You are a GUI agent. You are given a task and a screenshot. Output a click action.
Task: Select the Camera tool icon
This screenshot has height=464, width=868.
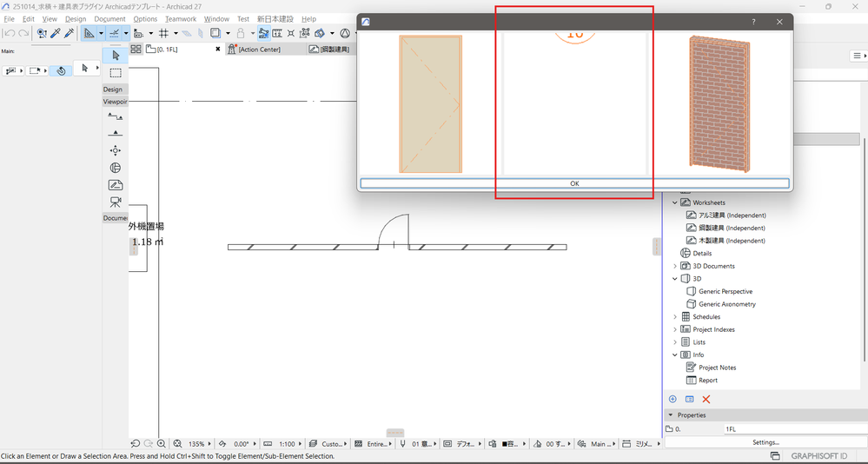[x=116, y=202]
